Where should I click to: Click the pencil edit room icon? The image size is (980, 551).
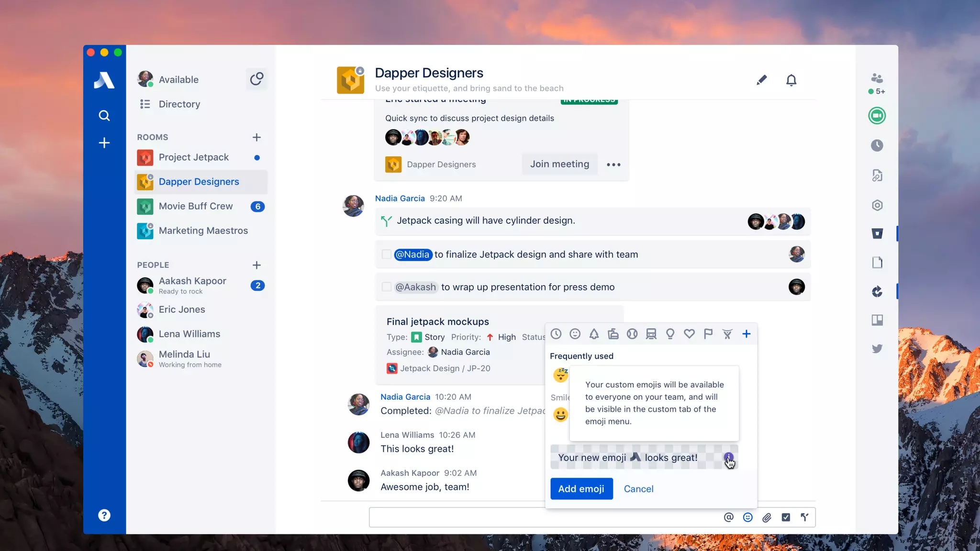point(761,80)
